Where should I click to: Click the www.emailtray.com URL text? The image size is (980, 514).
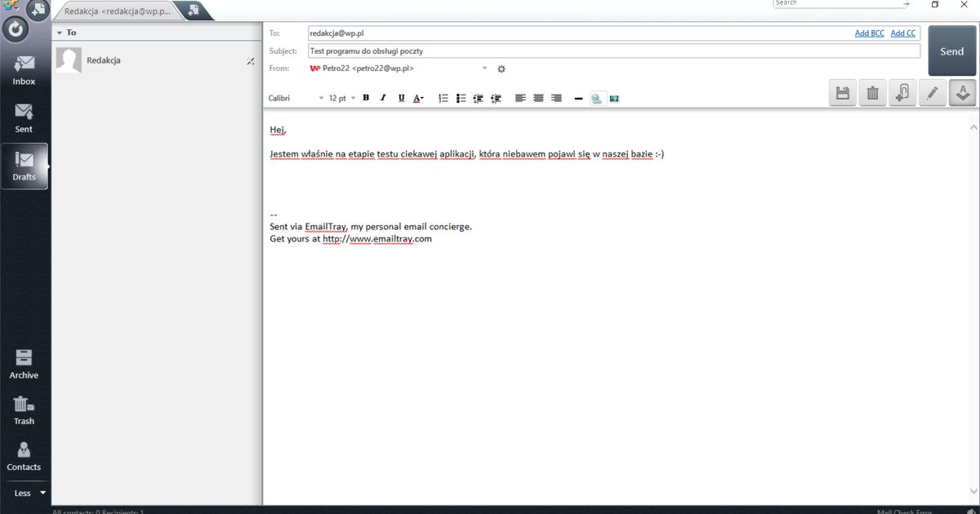(390, 239)
